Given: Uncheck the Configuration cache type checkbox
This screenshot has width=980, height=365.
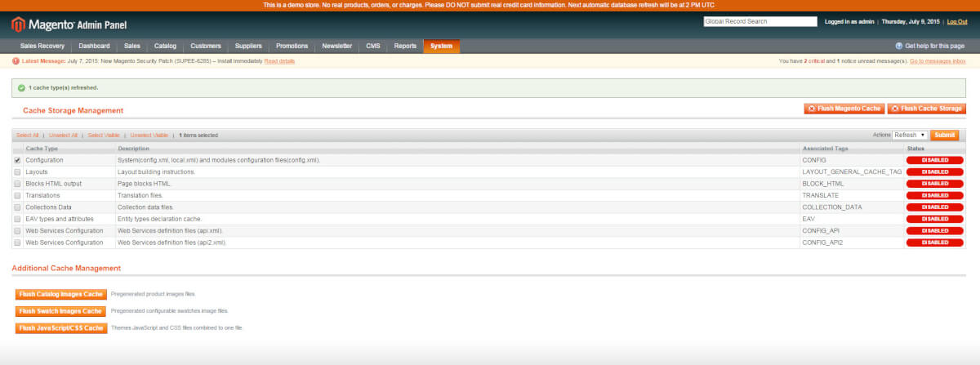Looking at the screenshot, I should click(x=18, y=160).
